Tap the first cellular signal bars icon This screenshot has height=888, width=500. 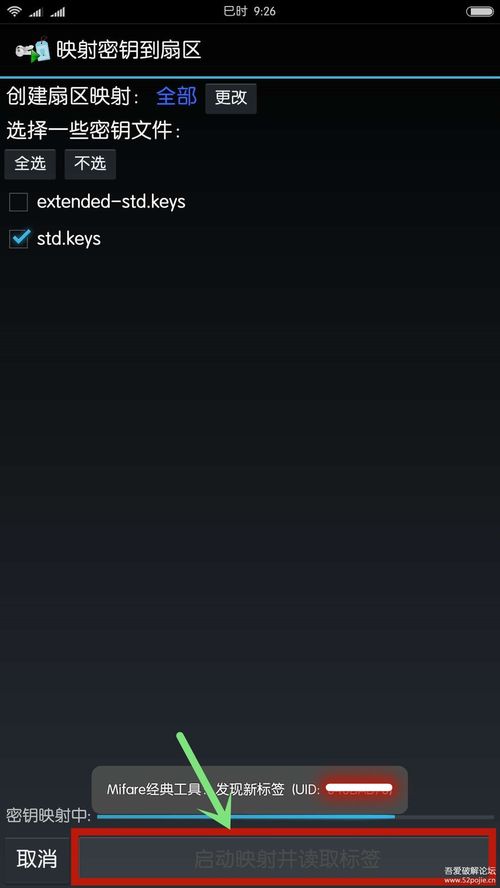coord(36,12)
